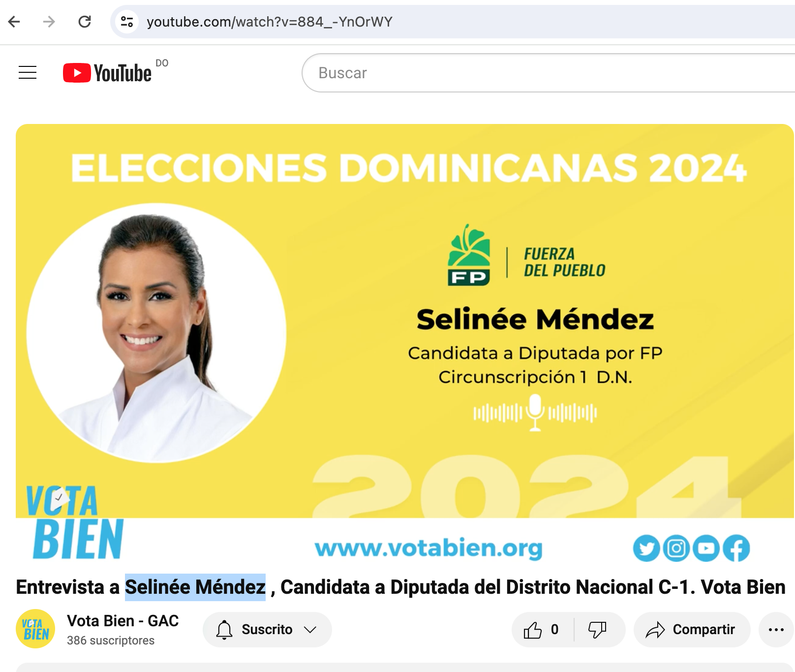Click the YouTube logo to go home

click(107, 73)
